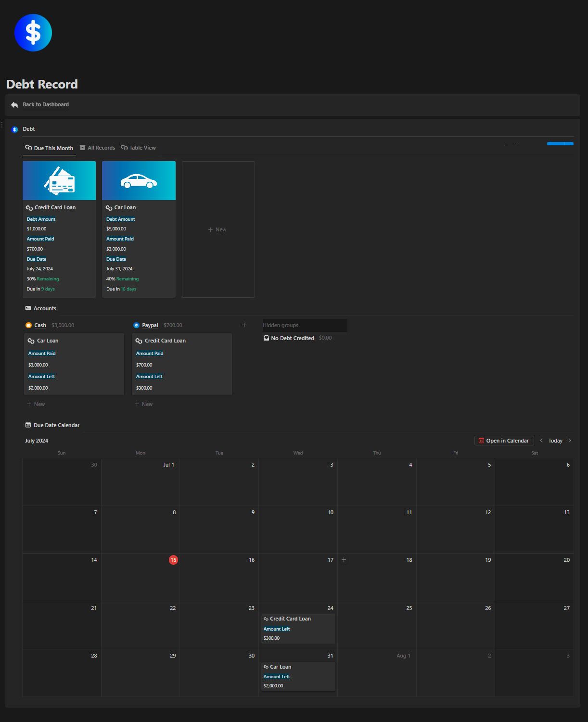This screenshot has width=588, height=722.
Task: Click the Due in 16 days text
Action: (121, 289)
